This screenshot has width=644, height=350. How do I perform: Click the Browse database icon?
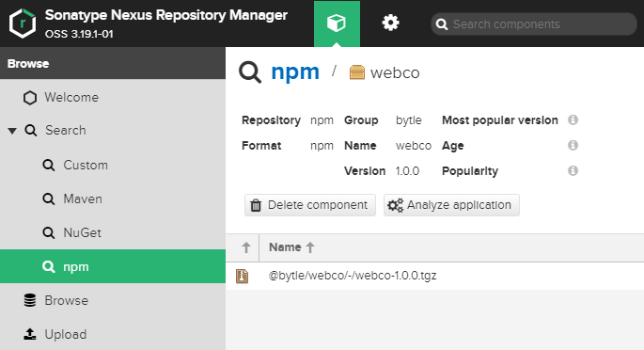pos(29,300)
